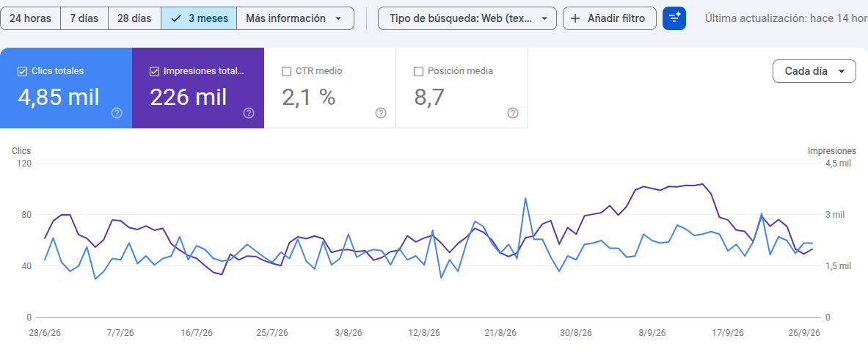Select the 24 horas date range
The width and height of the screenshot is (868, 352).
[x=30, y=18]
